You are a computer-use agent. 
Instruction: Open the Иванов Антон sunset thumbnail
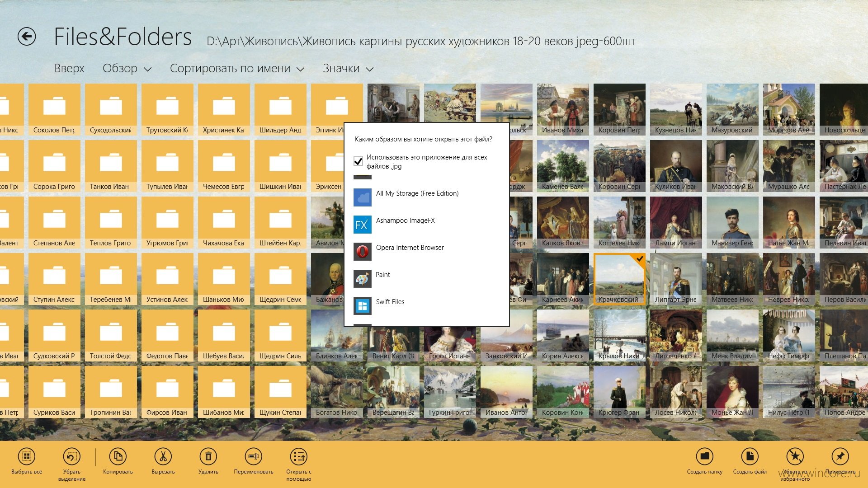506,392
